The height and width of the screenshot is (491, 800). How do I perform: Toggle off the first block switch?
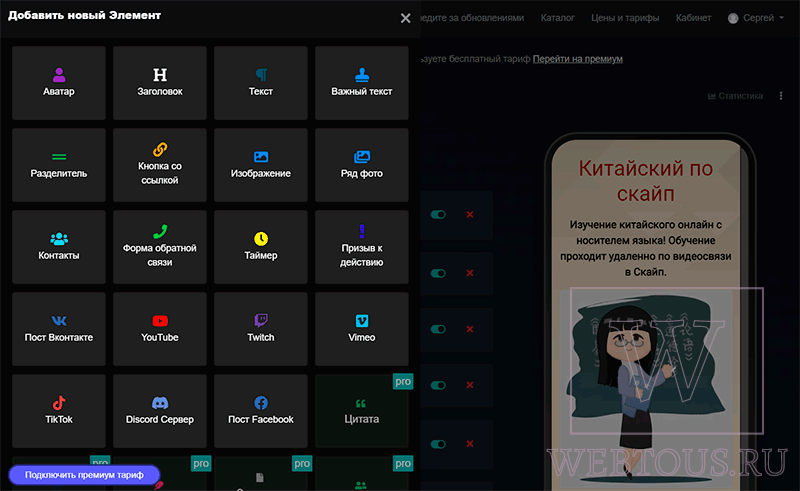tap(438, 214)
